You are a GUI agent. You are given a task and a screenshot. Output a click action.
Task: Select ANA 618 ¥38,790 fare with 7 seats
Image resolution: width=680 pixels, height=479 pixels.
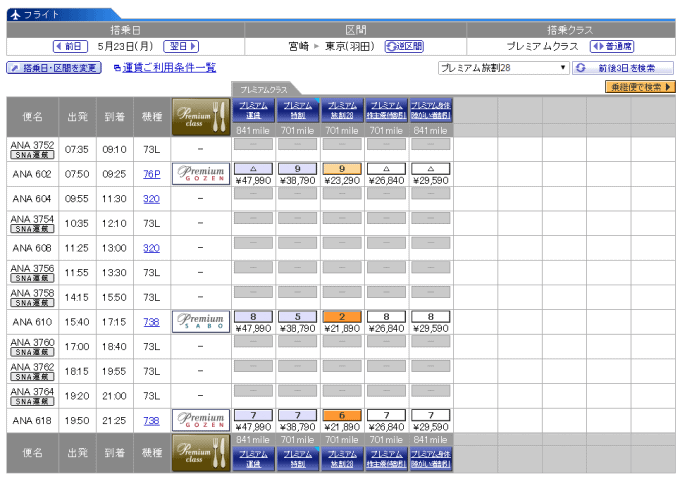[x=298, y=415]
